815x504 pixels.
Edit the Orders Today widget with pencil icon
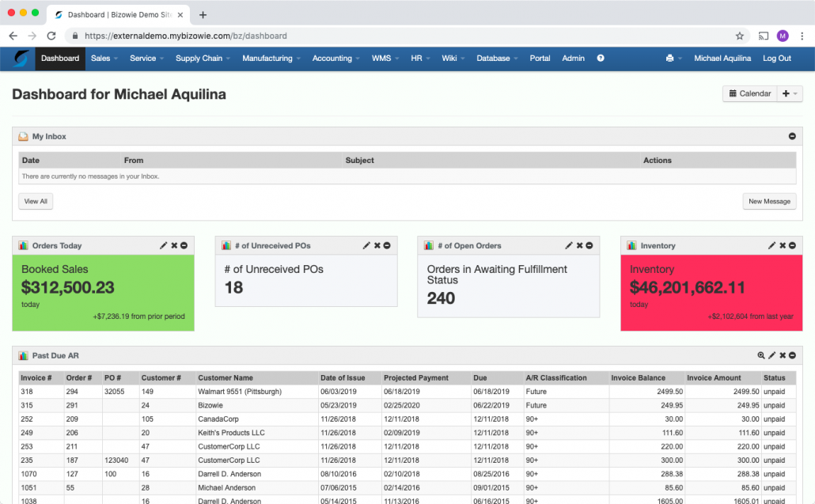[x=164, y=246]
